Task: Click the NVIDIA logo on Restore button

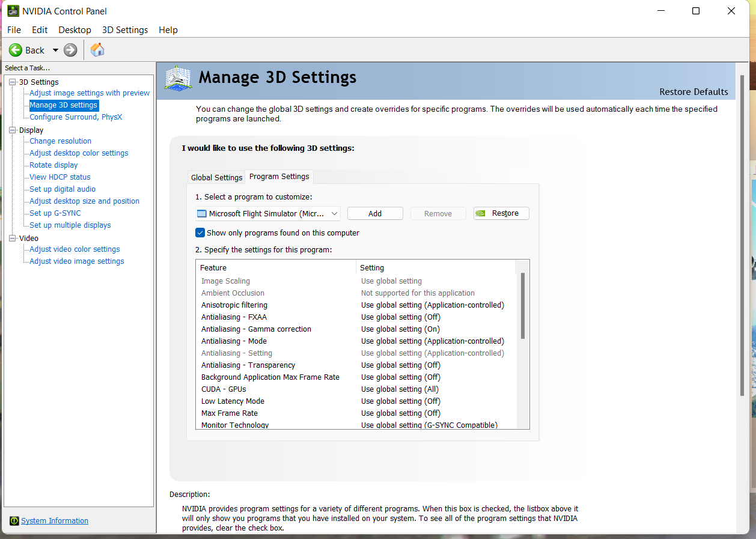Action: [x=481, y=213]
